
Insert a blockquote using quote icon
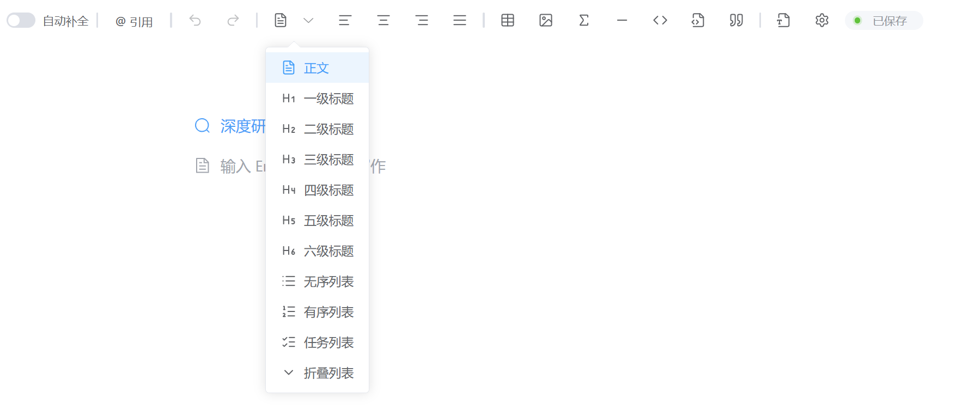(x=736, y=21)
